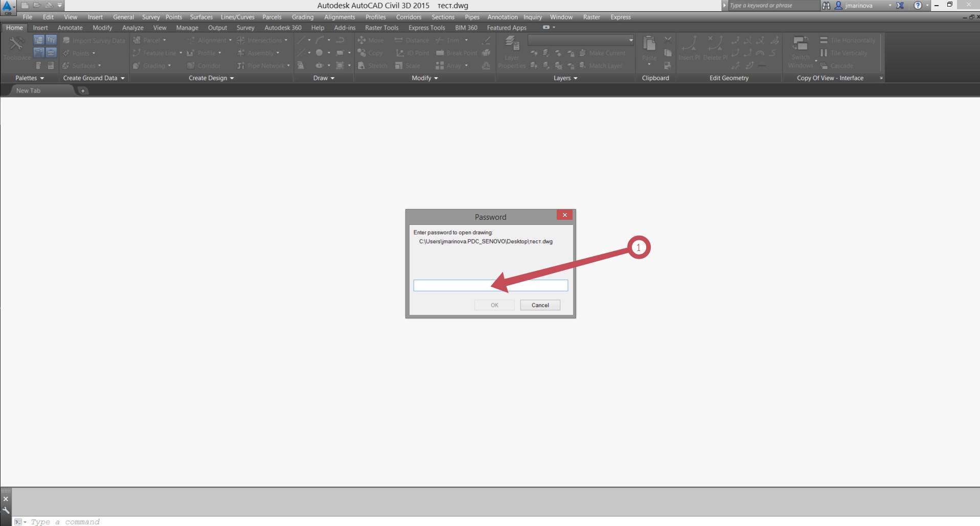Open the Corridors menu
This screenshot has height=526, width=980.
408,17
